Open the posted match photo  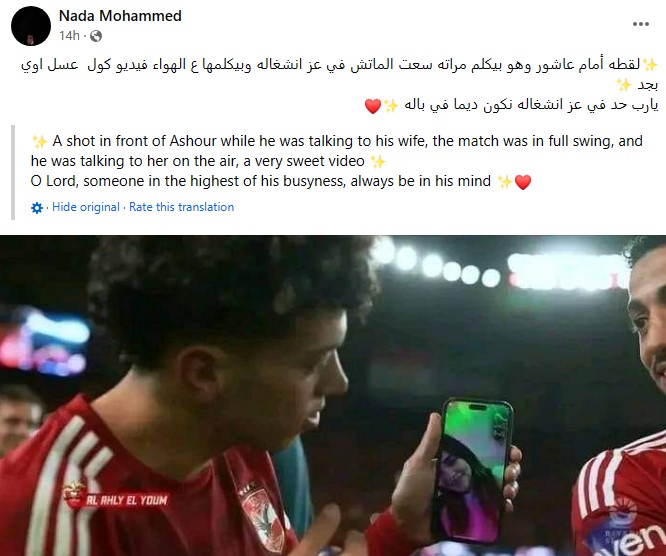(333, 395)
